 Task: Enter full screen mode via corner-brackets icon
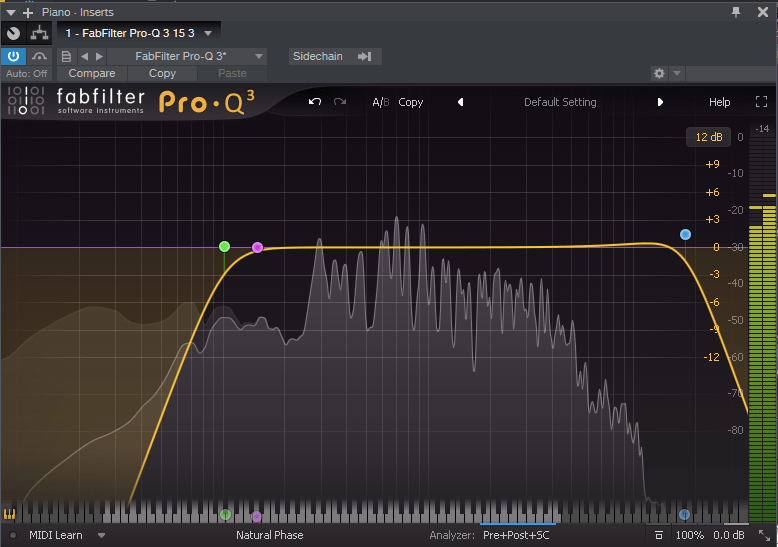coord(761,102)
